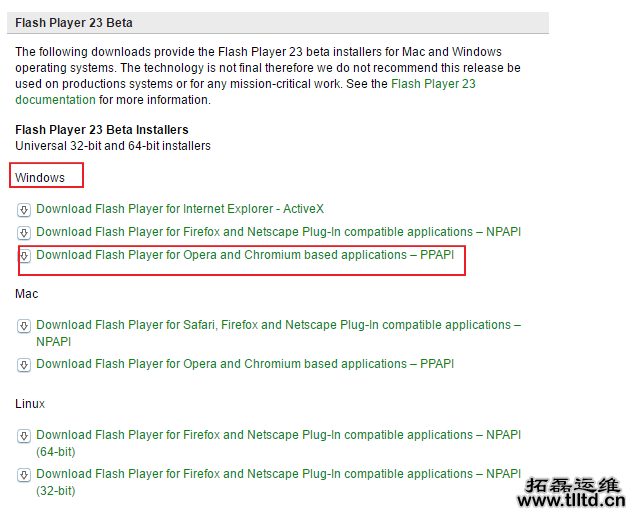The image size is (631, 514).
Task: Click download icon for Linux 32-bit NPAPI installer
Action: 23,475
